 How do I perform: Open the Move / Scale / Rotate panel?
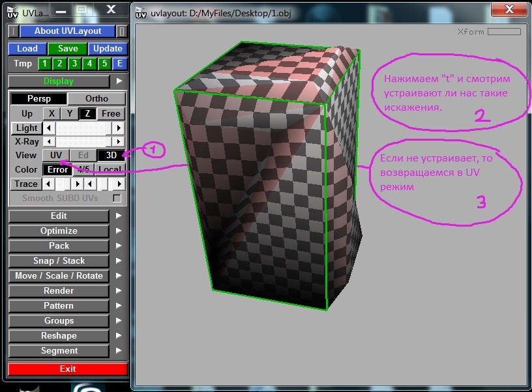coord(59,276)
